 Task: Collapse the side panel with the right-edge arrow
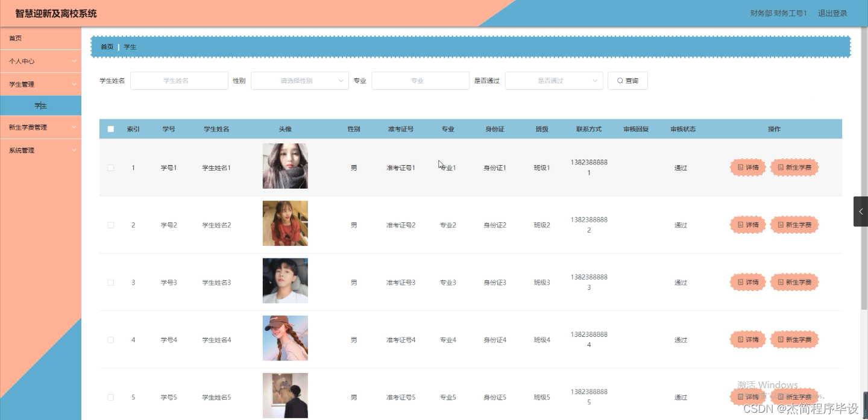tap(861, 211)
